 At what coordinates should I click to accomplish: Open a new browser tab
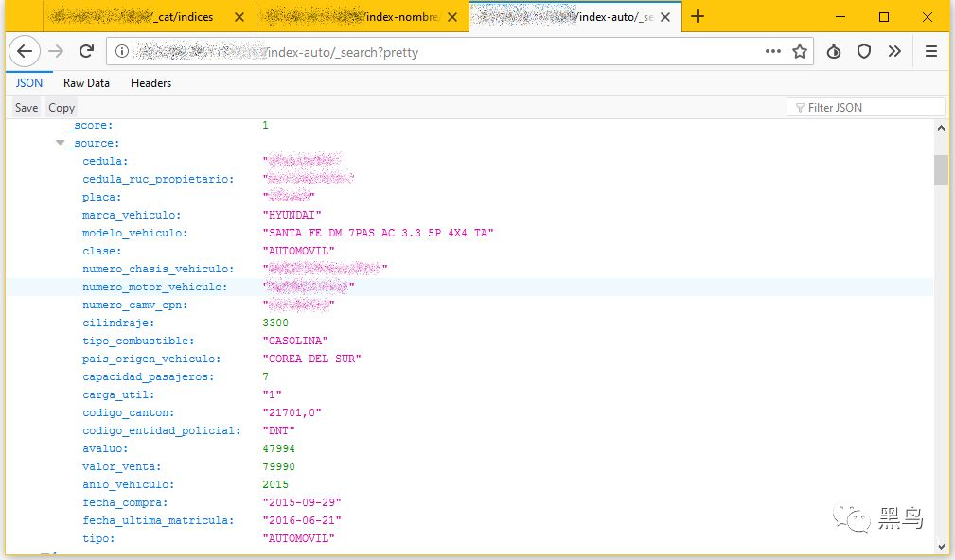pyautogui.click(x=698, y=17)
